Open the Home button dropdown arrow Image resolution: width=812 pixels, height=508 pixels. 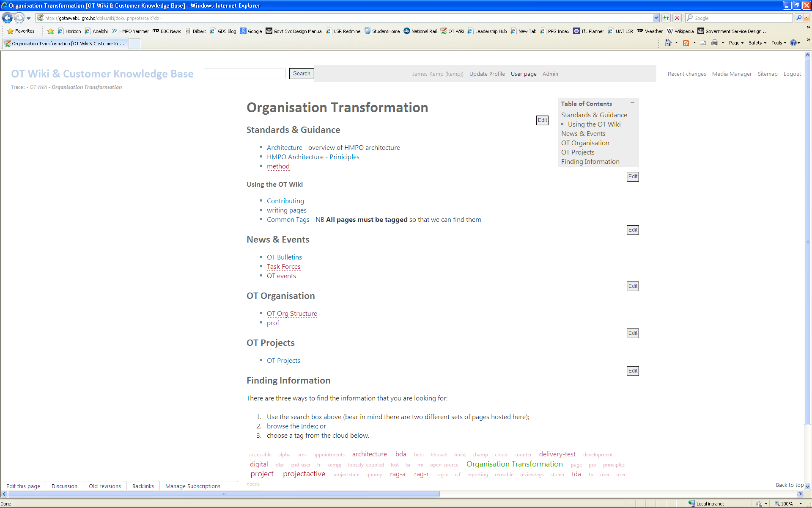676,43
